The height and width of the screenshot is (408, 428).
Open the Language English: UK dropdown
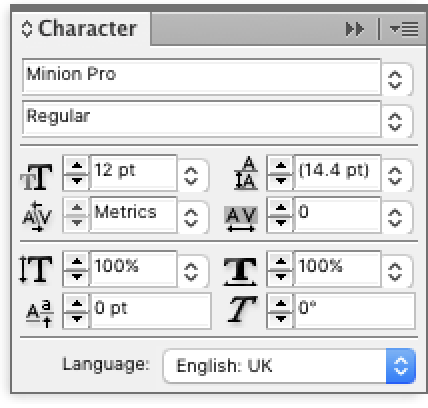click(401, 366)
